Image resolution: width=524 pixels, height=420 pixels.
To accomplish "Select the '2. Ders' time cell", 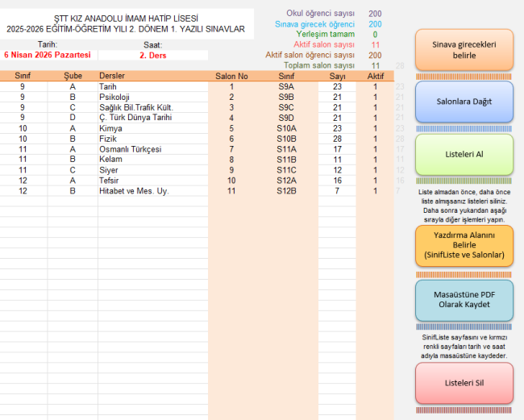I will point(152,56).
